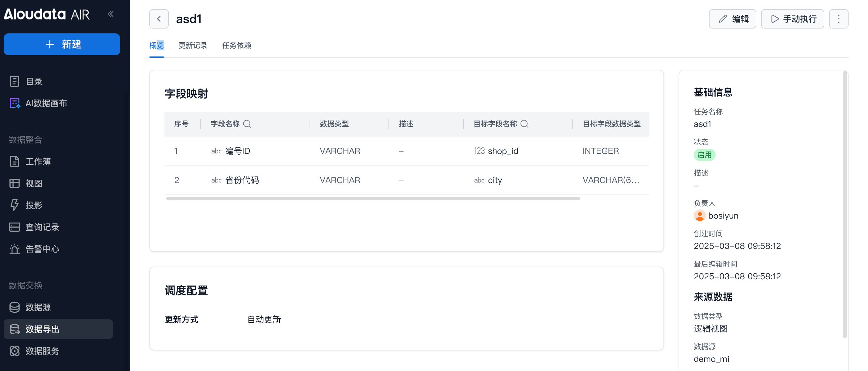Click the 编辑 edit button
The image size is (868, 371).
(732, 19)
